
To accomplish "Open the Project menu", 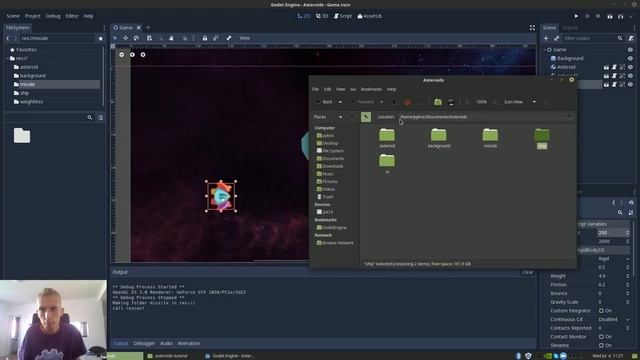I will 33,16.
